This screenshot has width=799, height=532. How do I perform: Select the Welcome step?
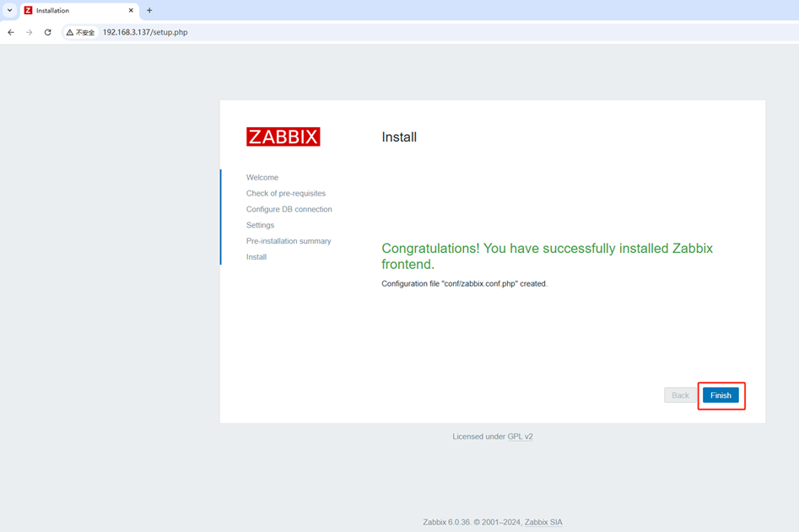pyautogui.click(x=262, y=177)
